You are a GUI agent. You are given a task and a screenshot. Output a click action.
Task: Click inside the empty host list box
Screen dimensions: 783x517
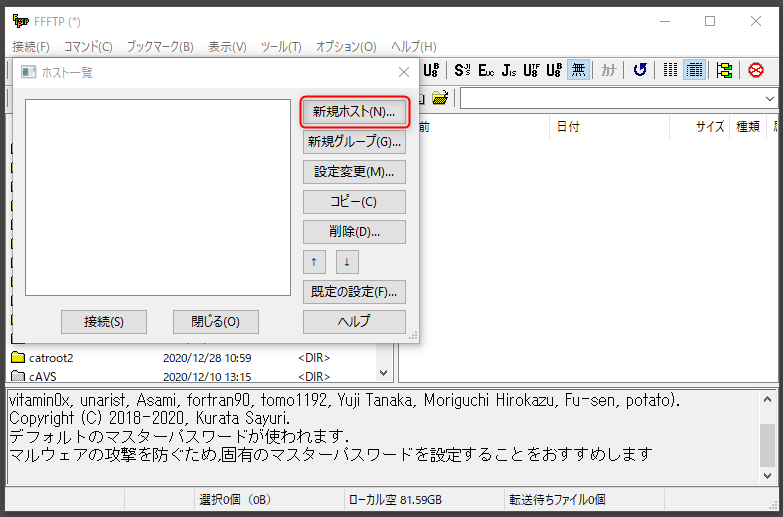158,197
